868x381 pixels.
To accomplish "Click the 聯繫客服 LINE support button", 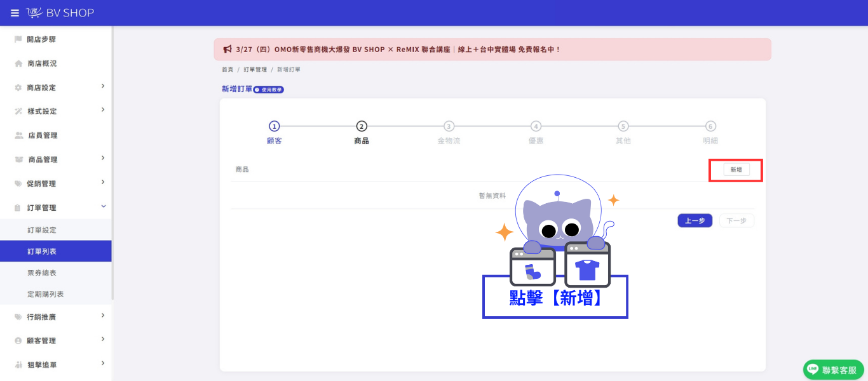I will tap(834, 370).
